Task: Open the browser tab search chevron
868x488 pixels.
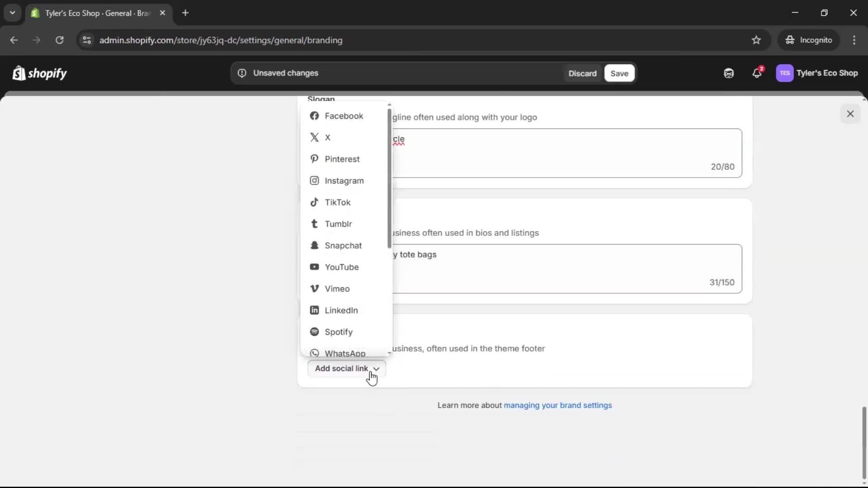Action: tap(12, 13)
